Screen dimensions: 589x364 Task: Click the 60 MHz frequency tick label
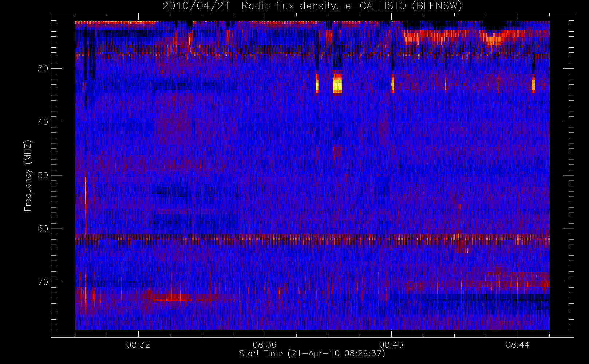pyautogui.click(x=43, y=229)
